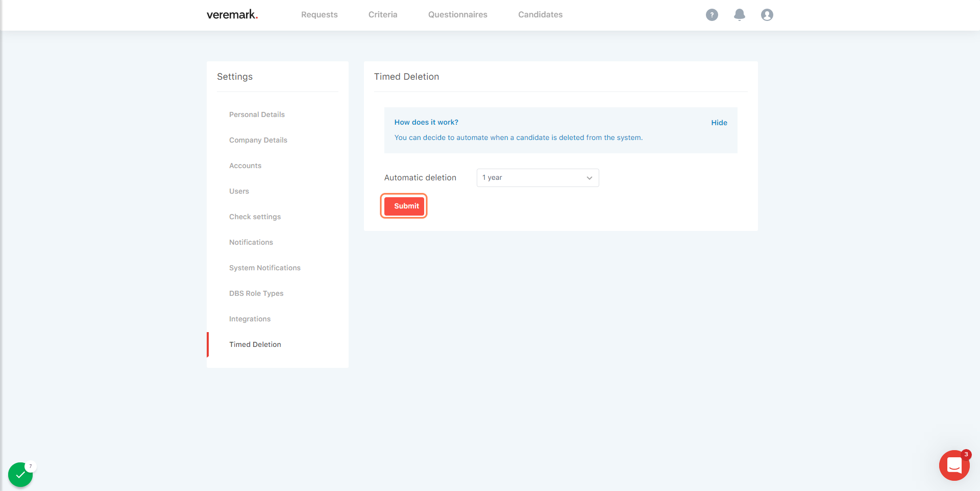Image resolution: width=980 pixels, height=491 pixels.
Task: Open DBS Role Types settings
Action: click(x=256, y=293)
